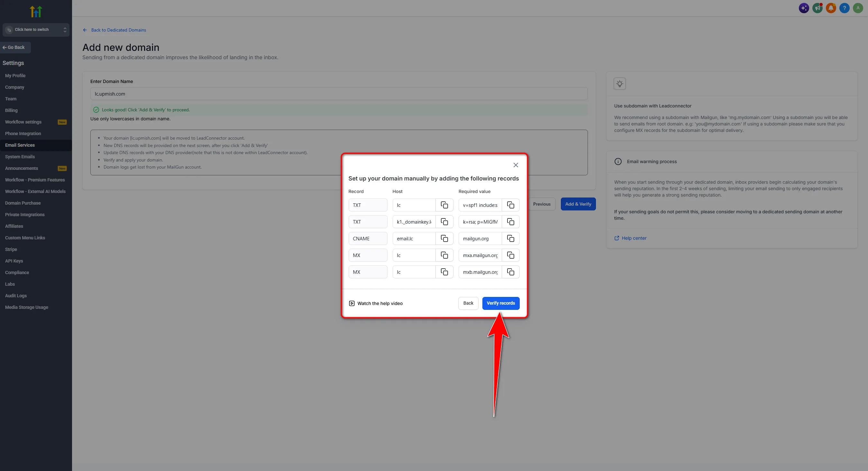Screen dimensions: 868x471
Task: Open the notifications bell
Action: [831, 8]
